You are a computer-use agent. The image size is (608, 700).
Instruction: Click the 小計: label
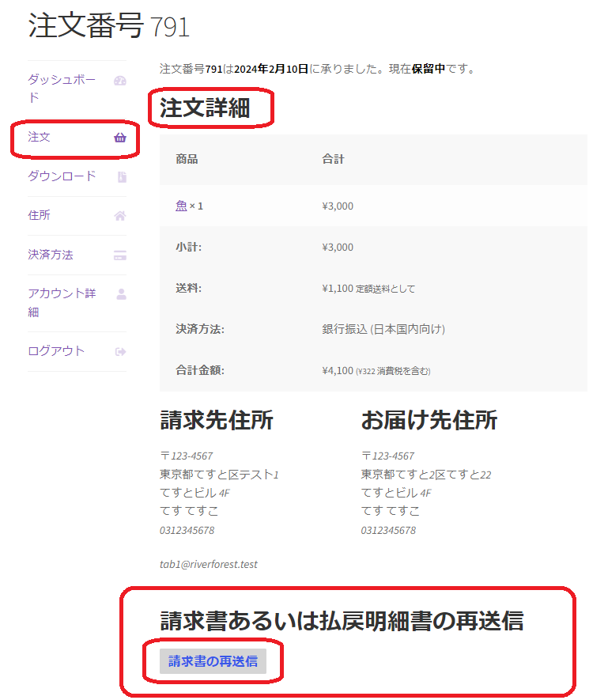point(188,247)
